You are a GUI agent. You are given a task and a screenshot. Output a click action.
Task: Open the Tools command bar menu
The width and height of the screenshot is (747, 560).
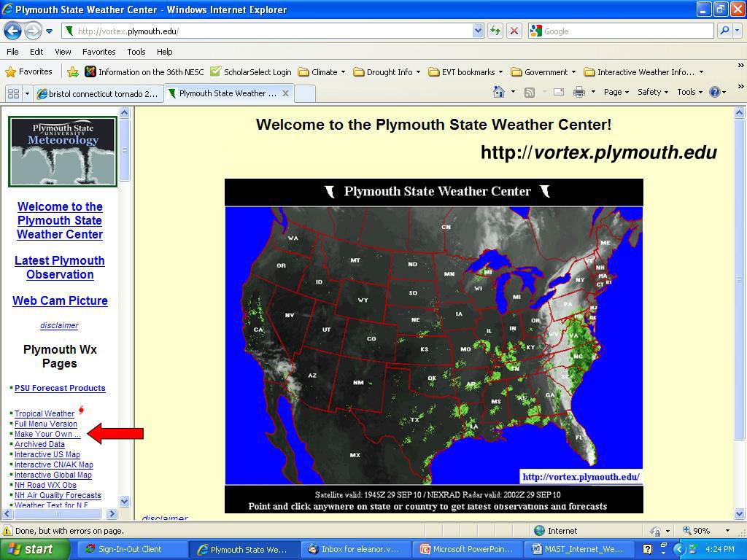(689, 92)
